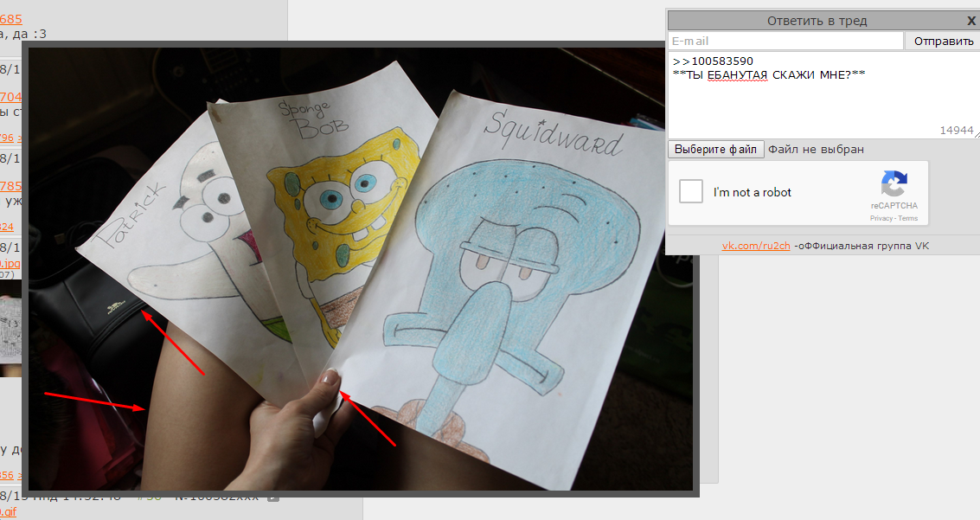Screen dimensions: 980x520
Task: Click the "Файл не выбран" label
Action: (x=816, y=150)
